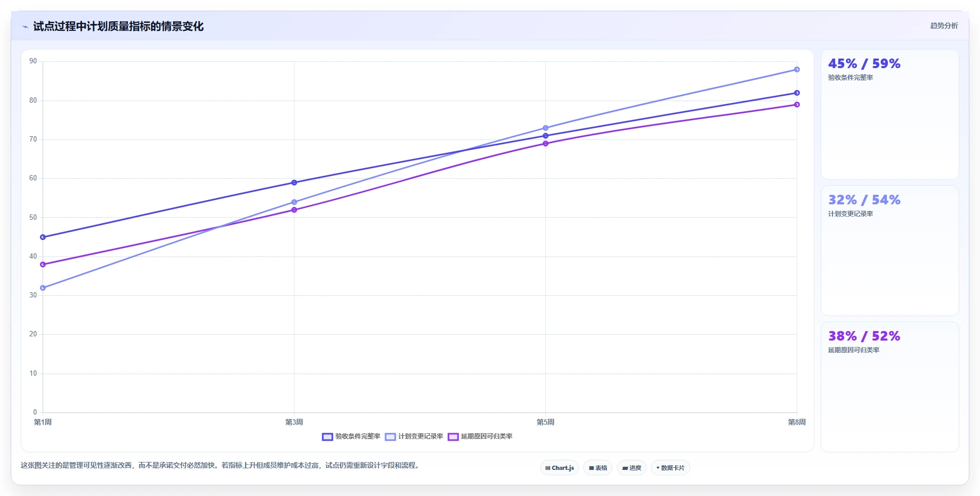Click the 验收条件完整率 point at 第3周
The image size is (980, 496).
pyautogui.click(x=294, y=183)
